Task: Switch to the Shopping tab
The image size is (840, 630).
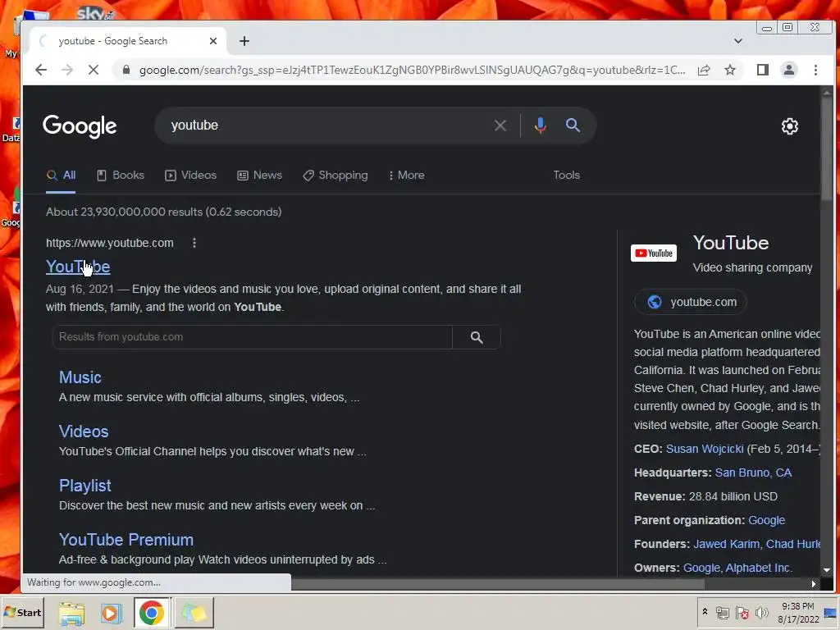Action: 336,176
